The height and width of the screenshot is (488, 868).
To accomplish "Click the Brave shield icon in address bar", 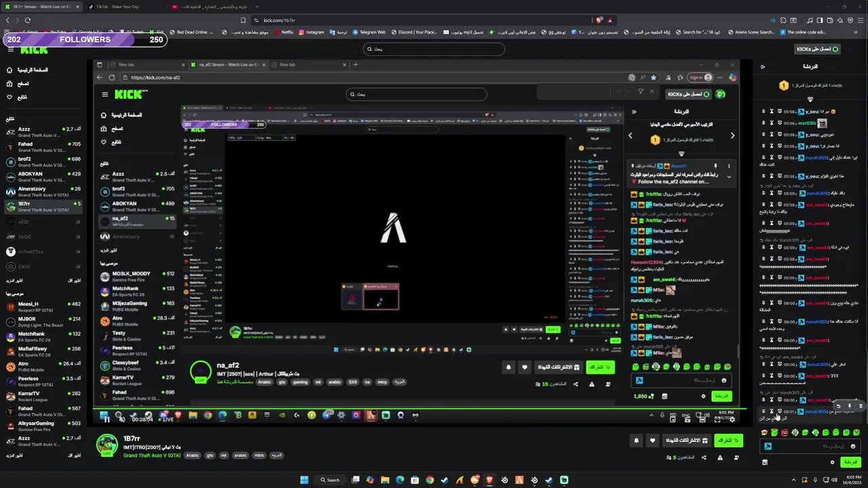I will (x=599, y=20).
